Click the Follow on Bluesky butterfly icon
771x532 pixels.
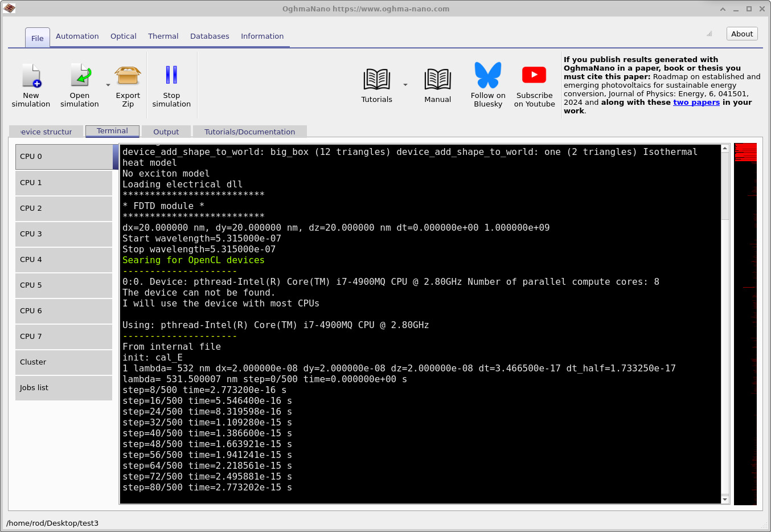pyautogui.click(x=487, y=77)
